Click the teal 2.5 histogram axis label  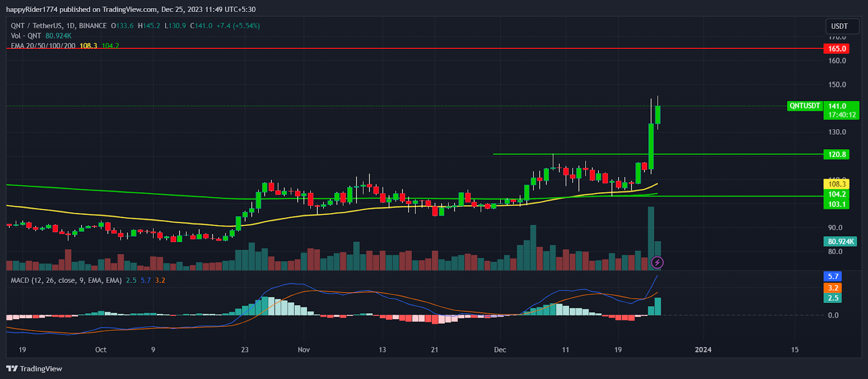pos(833,298)
